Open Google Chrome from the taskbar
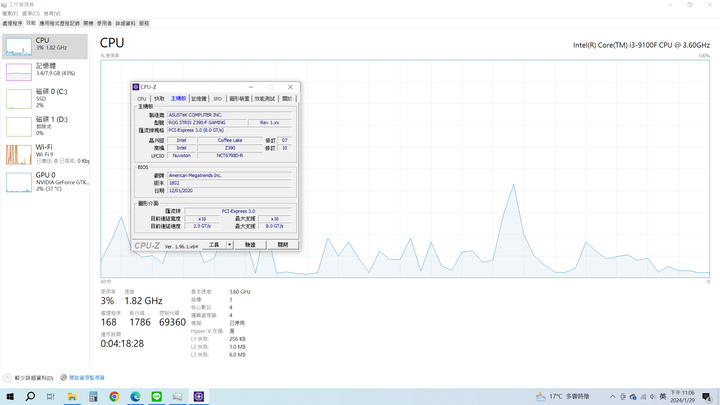 coord(114,396)
